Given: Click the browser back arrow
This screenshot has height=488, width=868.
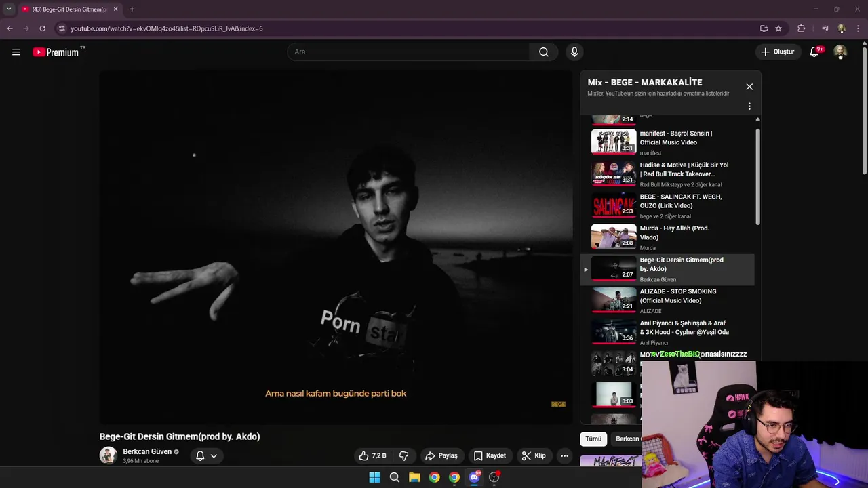Looking at the screenshot, I should click(x=9, y=28).
